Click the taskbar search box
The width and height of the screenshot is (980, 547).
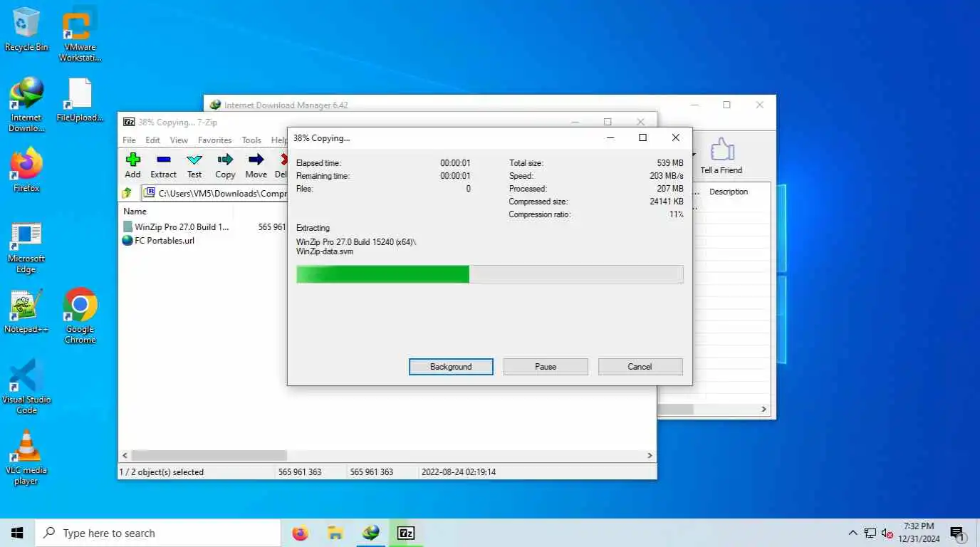[158, 533]
